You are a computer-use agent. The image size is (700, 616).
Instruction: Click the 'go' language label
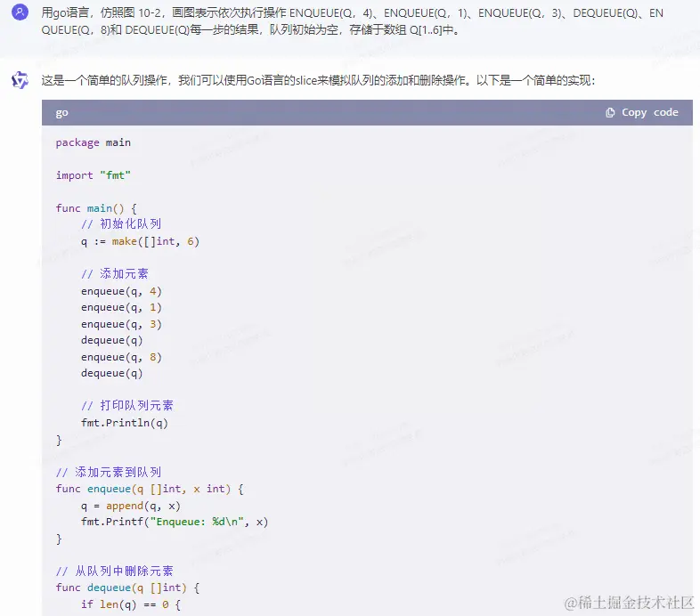61,113
